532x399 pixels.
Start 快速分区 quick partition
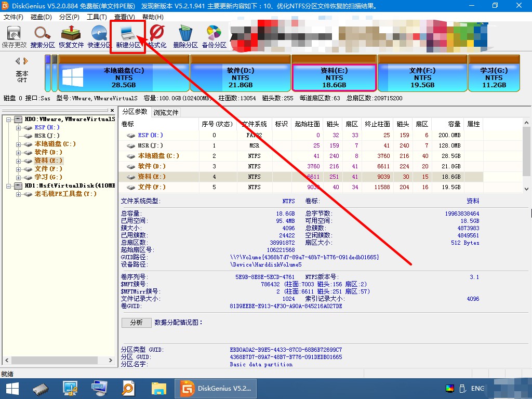click(x=99, y=37)
